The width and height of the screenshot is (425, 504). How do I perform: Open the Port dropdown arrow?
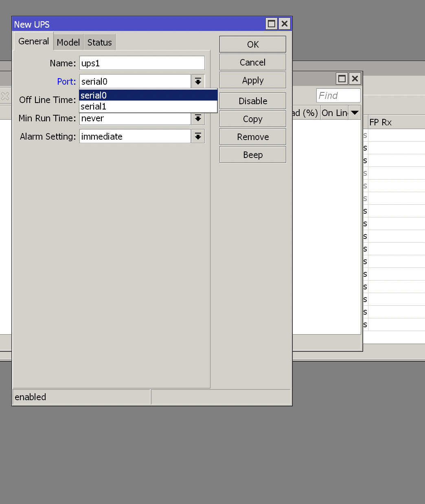pos(198,81)
